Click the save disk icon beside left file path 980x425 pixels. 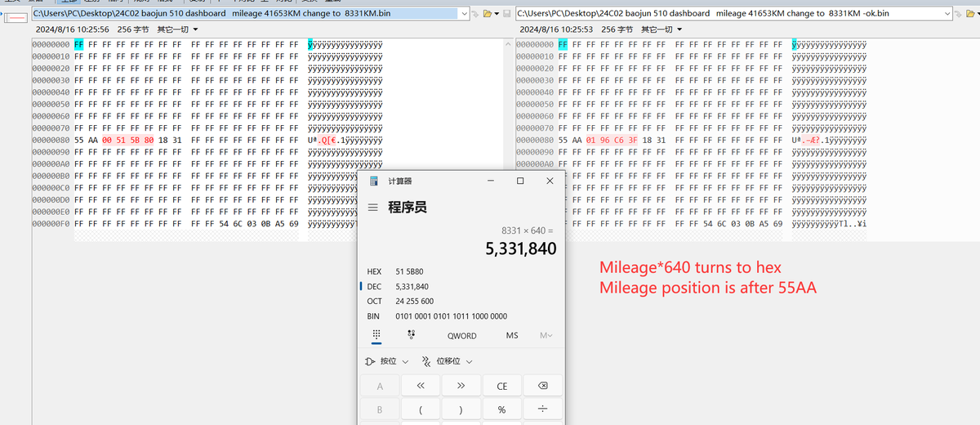pyautogui.click(x=507, y=14)
